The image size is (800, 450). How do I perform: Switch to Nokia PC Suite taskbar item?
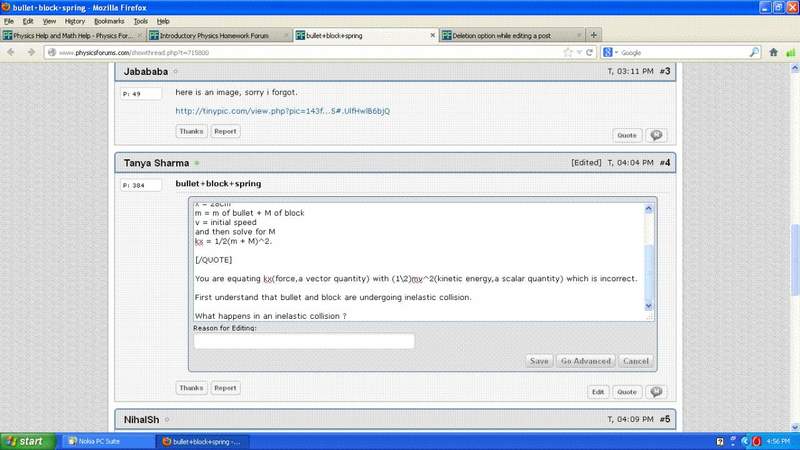click(x=108, y=441)
